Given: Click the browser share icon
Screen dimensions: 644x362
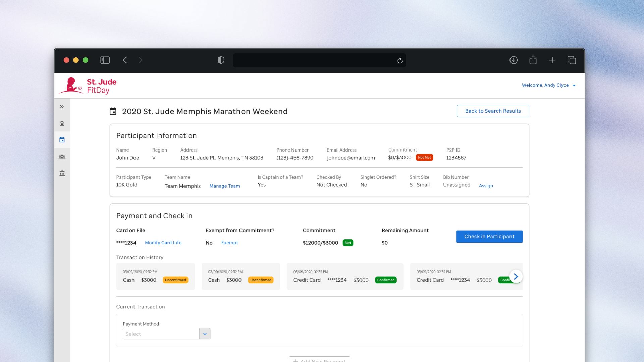Looking at the screenshot, I should pos(533,60).
